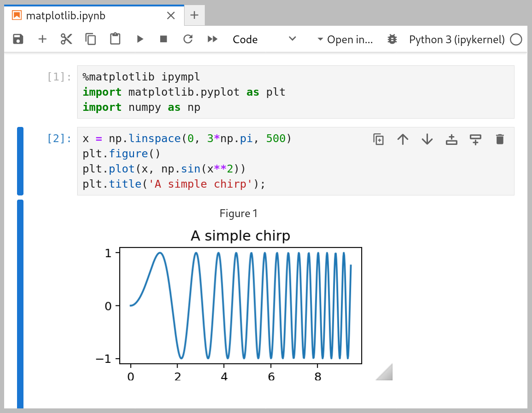Check the kernel status circle indicator
The width and height of the screenshot is (532, 413).
516,40
